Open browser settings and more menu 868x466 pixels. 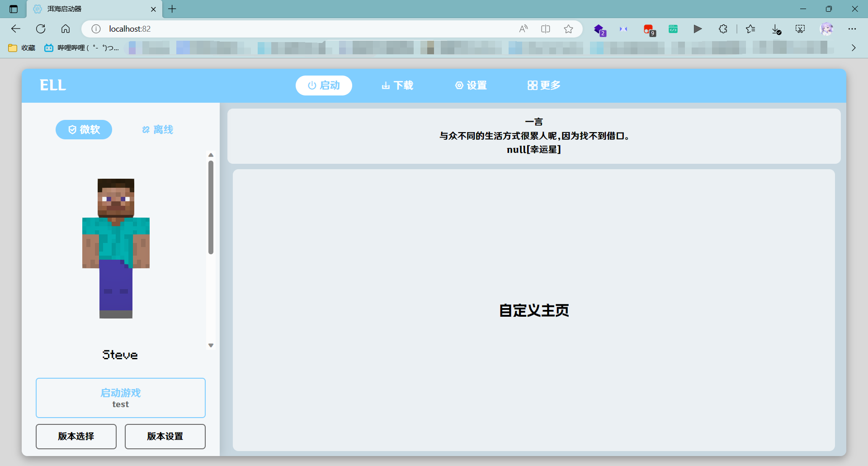click(x=852, y=29)
